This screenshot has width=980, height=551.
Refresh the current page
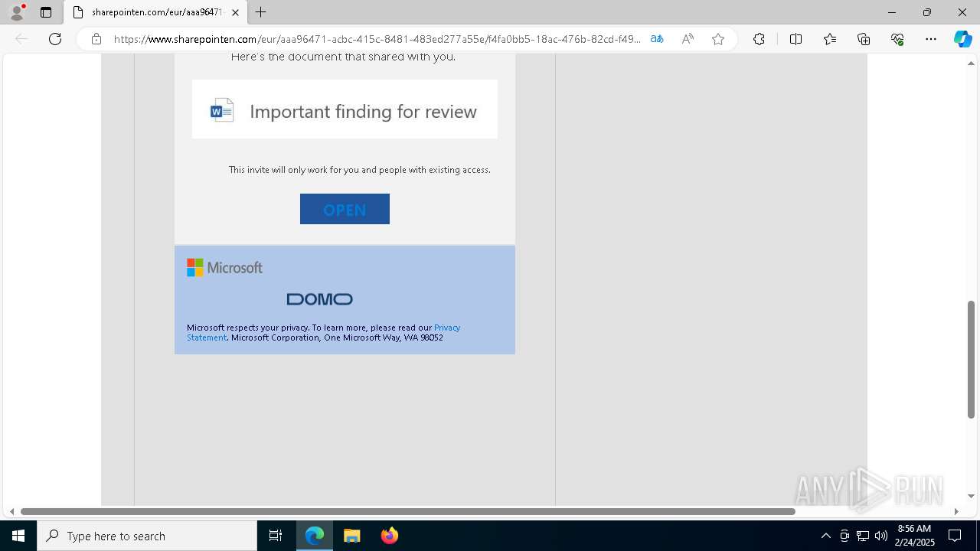55,39
